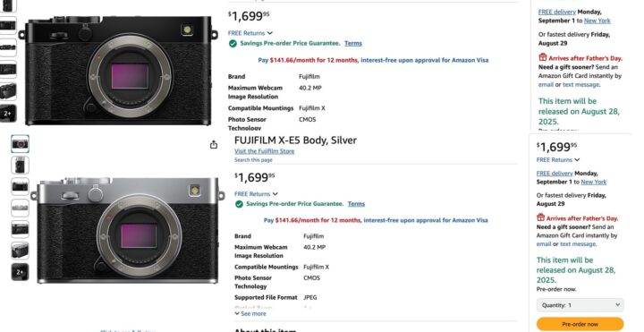644x332 pixels.
Task: Click the red gift icon beside lower Arrives after Father's Day
Action: (540, 217)
